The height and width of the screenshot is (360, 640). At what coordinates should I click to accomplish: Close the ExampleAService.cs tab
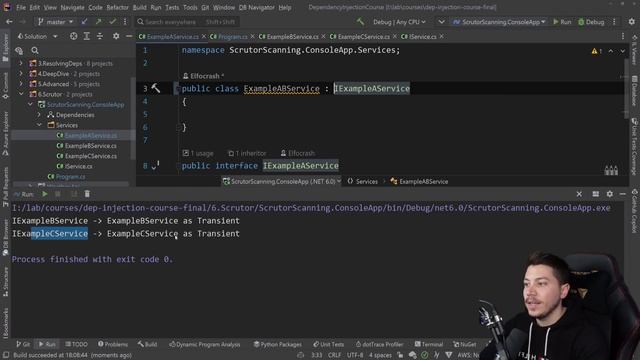[x=204, y=36]
